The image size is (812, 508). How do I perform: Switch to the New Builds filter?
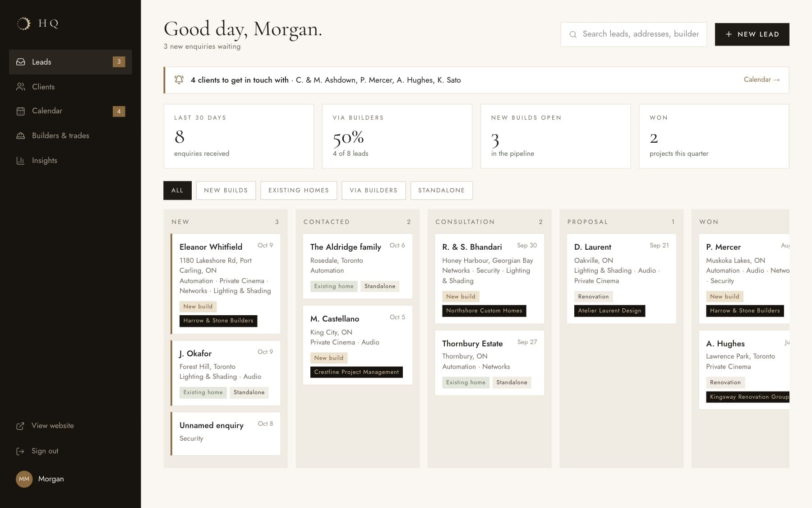tap(226, 191)
